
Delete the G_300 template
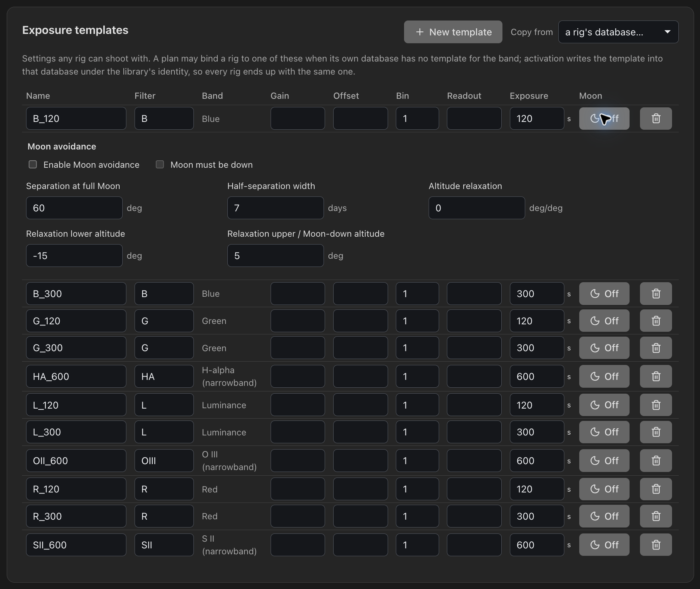tap(656, 348)
